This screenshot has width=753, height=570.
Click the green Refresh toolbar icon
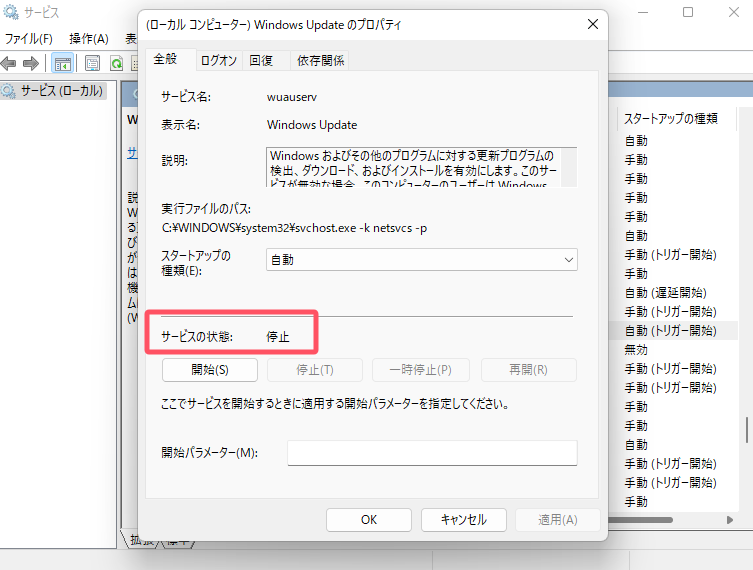[116, 63]
